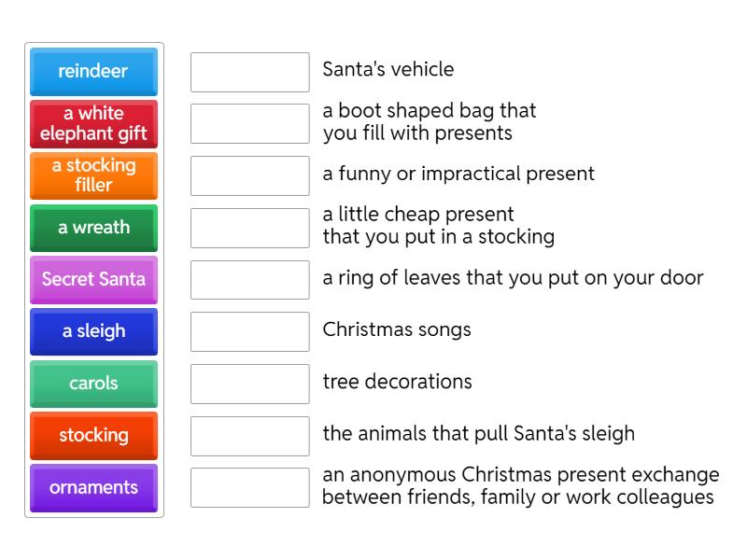
Task: Click the red stocking tile
Action: (x=93, y=436)
